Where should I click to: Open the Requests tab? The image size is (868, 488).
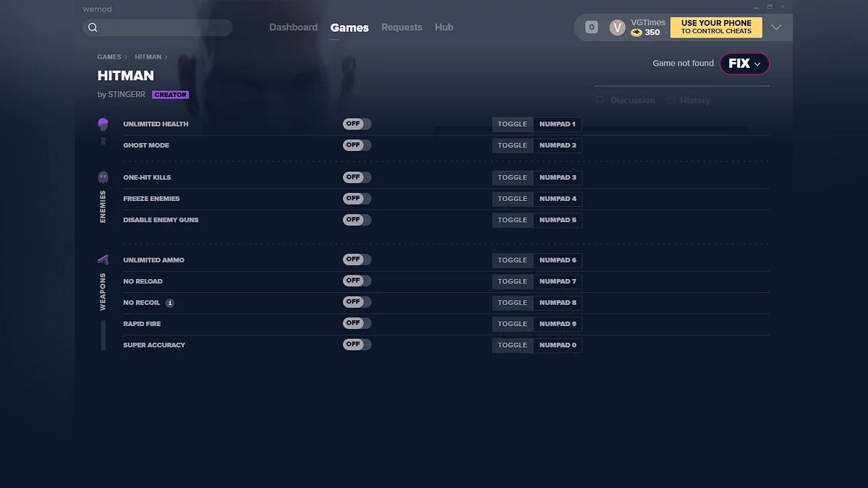(x=401, y=27)
